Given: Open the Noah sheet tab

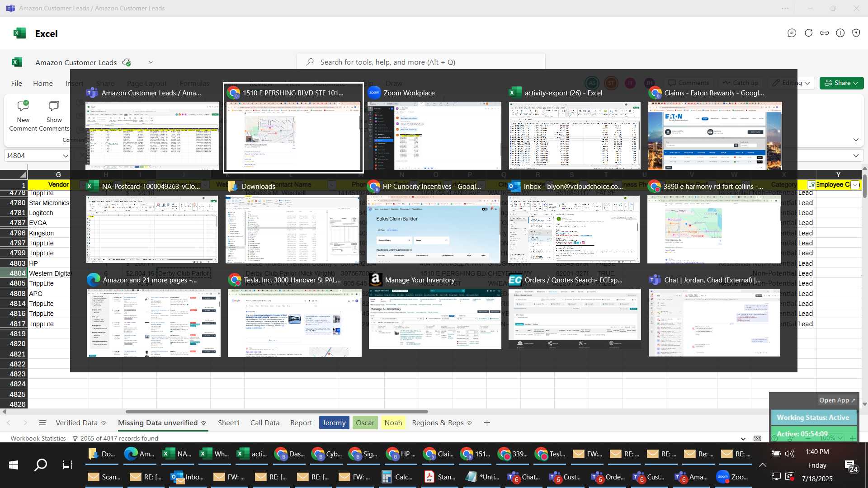Looking at the screenshot, I should point(393,423).
